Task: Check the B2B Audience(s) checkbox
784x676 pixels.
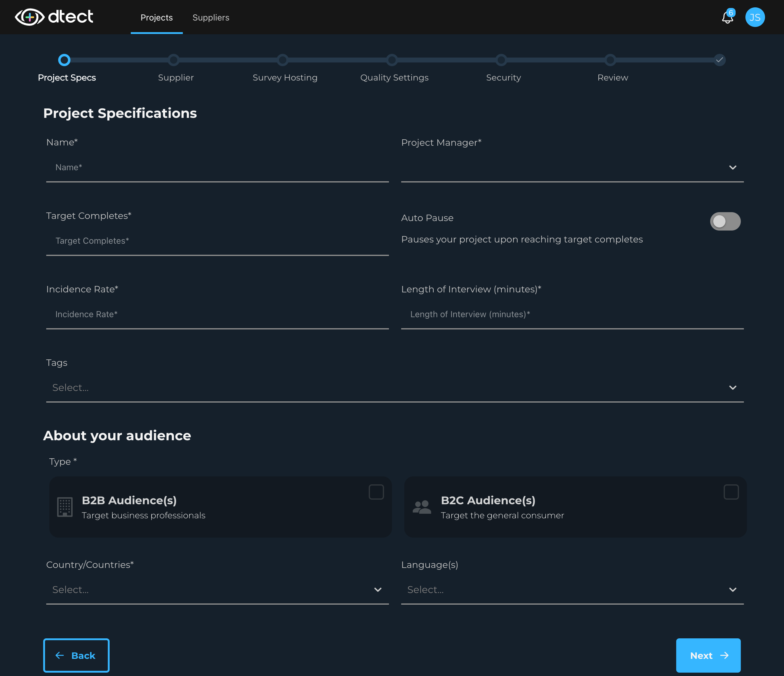Action: pos(376,492)
